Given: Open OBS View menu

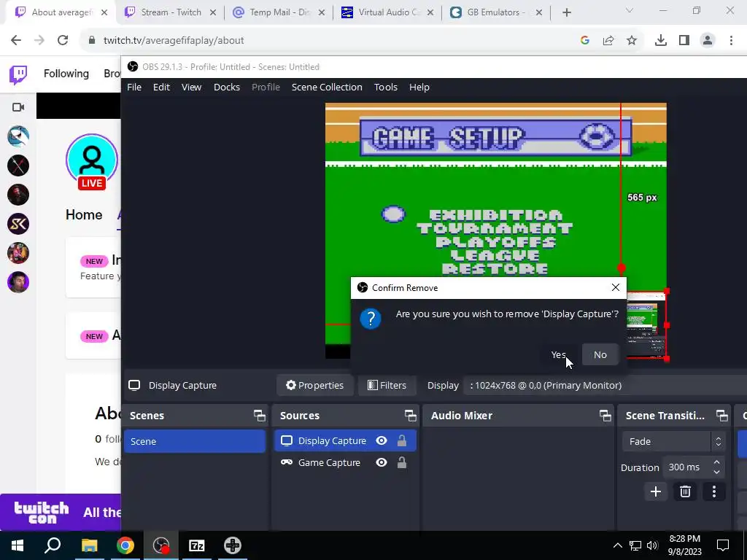Looking at the screenshot, I should (191, 87).
